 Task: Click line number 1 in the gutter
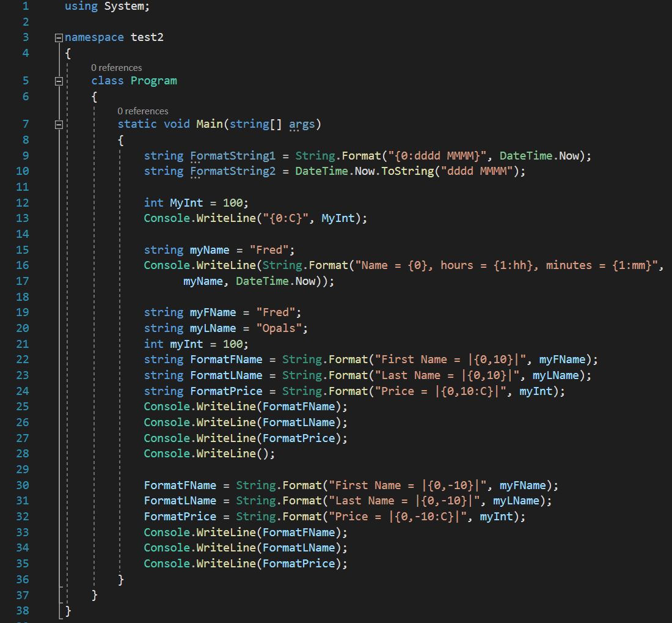pyautogui.click(x=25, y=6)
